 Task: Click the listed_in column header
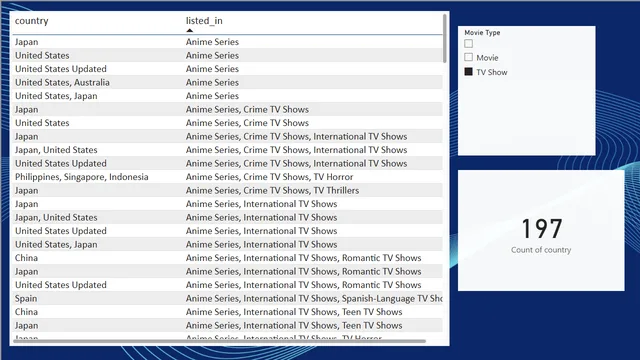coord(204,20)
